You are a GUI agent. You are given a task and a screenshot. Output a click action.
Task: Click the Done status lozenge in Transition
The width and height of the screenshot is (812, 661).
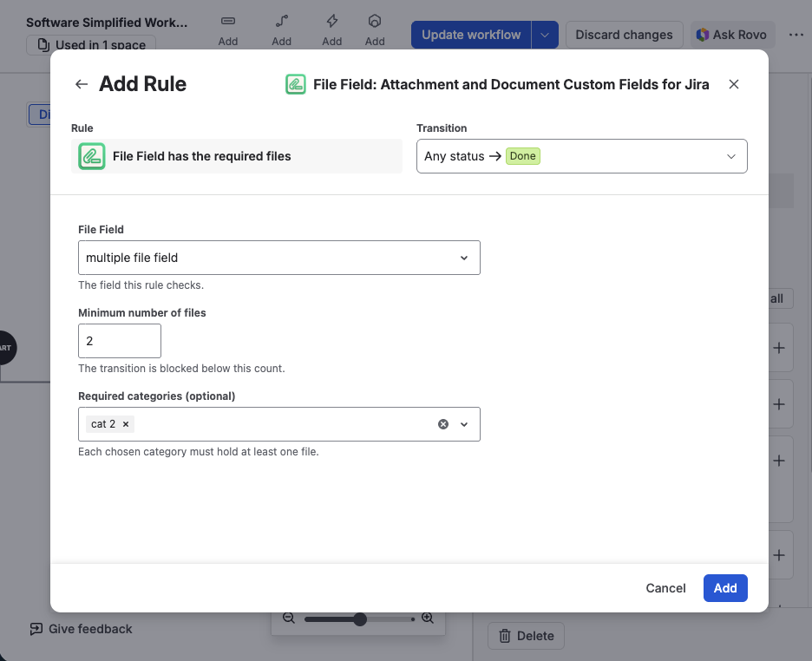coord(522,156)
